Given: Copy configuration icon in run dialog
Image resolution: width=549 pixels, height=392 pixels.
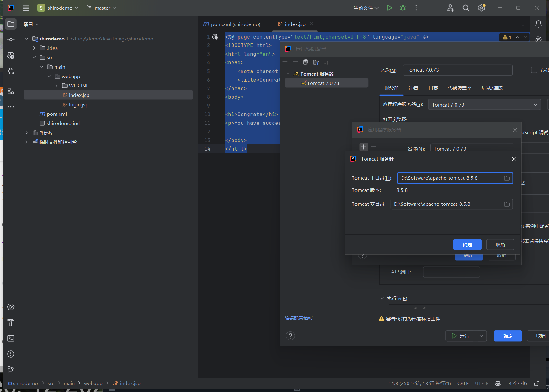Looking at the screenshot, I should point(306,62).
